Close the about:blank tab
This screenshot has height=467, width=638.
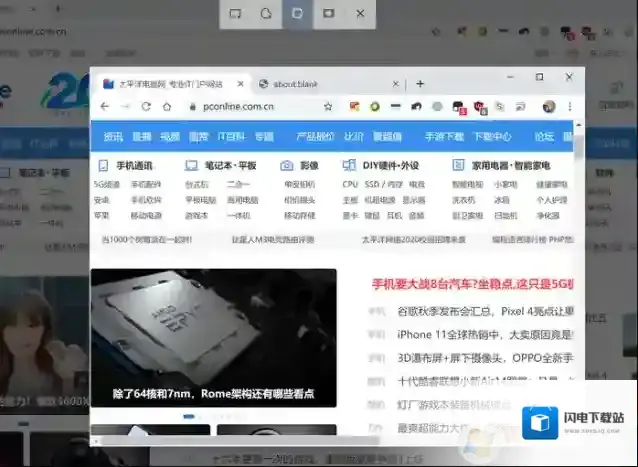(396, 84)
